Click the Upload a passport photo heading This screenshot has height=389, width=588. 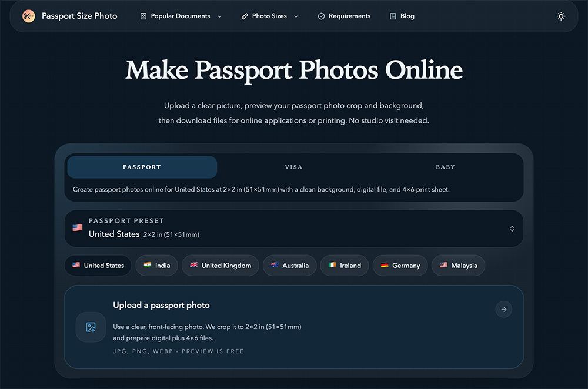pyautogui.click(x=161, y=306)
